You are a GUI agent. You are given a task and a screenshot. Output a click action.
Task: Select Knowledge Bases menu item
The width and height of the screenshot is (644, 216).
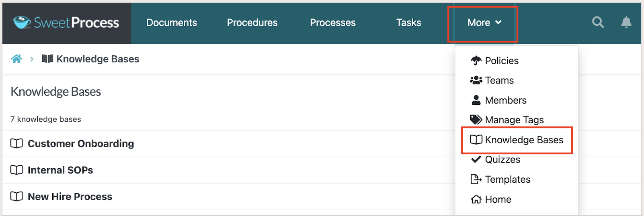pos(517,140)
